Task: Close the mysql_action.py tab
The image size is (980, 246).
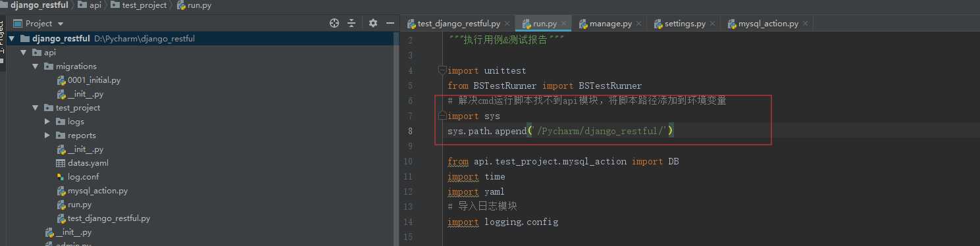Action: point(806,24)
